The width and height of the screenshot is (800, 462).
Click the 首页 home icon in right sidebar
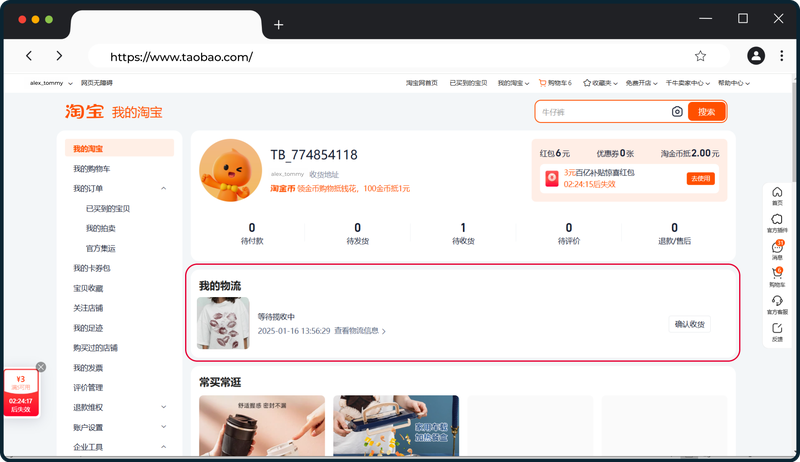point(777,192)
